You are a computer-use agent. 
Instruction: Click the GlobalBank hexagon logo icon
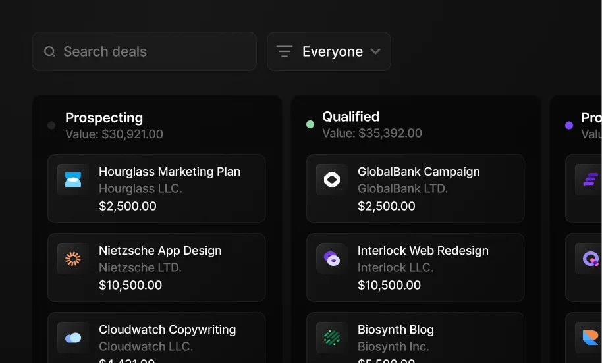pyautogui.click(x=332, y=180)
